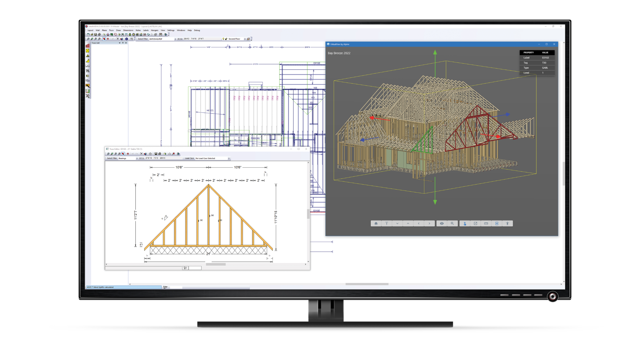This screenshot has width=644, height=353.
Task: Select the eye visibility tool in VirtualView toolbar
Action: point(442,224)
